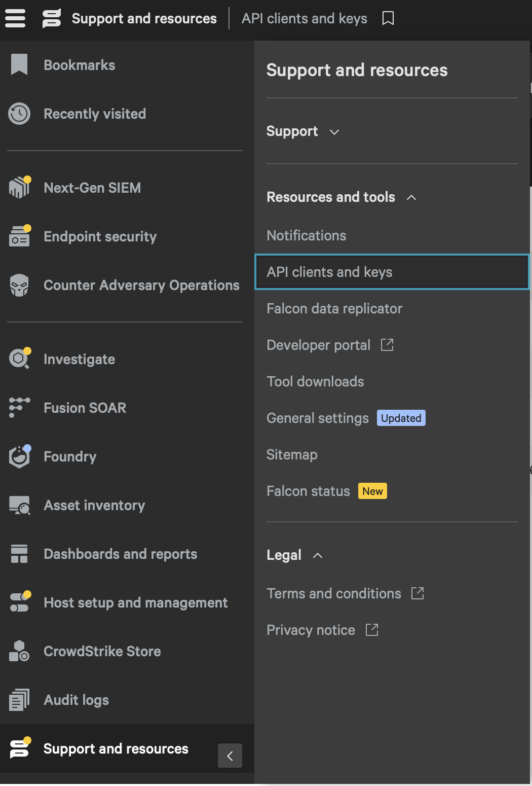Open Audit logs
The height and width of the screenshot is (786, 532).
click(75, 699)
